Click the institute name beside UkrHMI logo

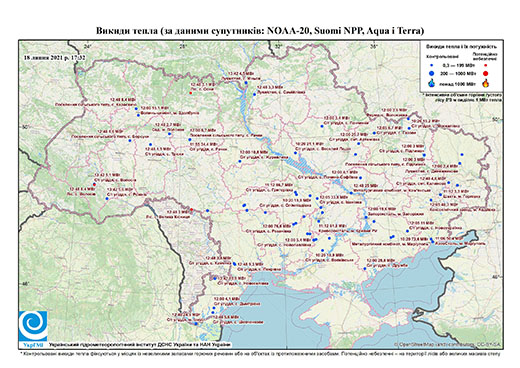coord(140,344)
